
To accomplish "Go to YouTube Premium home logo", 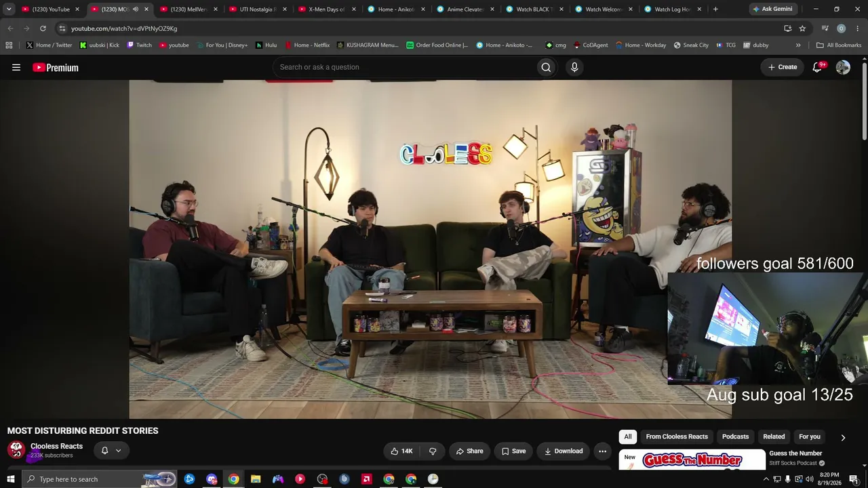I will coord(56,67).
